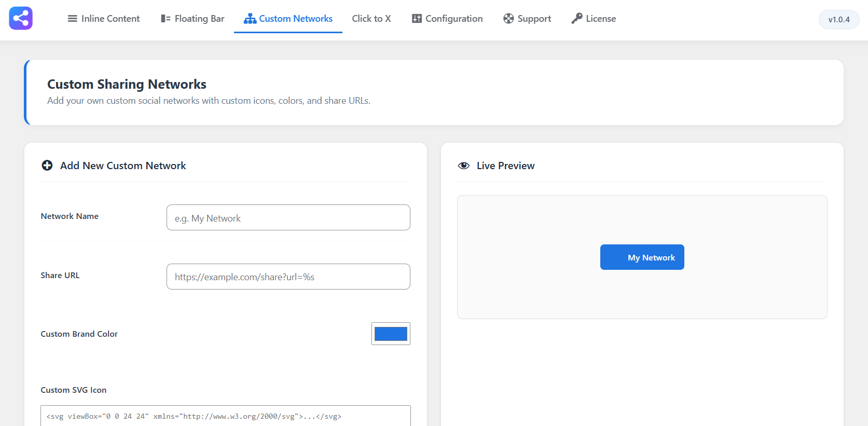This screenshot has width=868, height=426.
Task: Click the Custom Brand Color label
Action: point(79,334)
